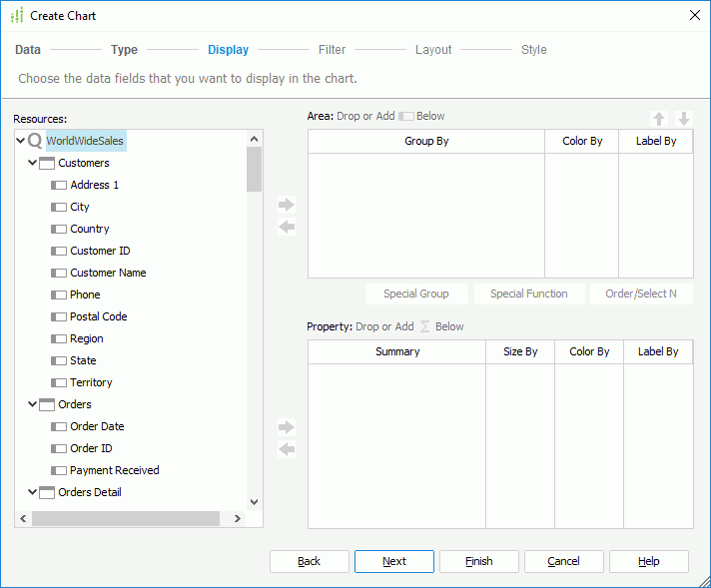Select the Country field text
Image resolution: width=711 pixels, height=588 pixels.
pyautogui.click(x=89, y=229)
